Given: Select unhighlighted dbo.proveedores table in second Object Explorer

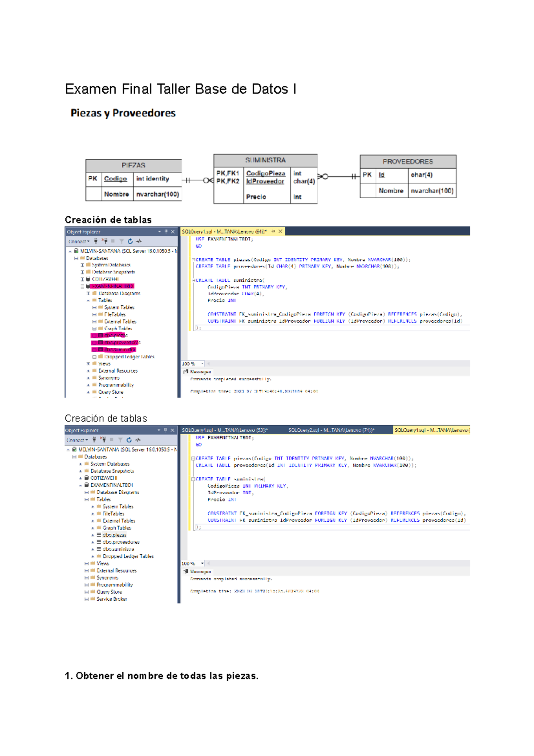Looking at the screenshot, I should click(121, 542).
